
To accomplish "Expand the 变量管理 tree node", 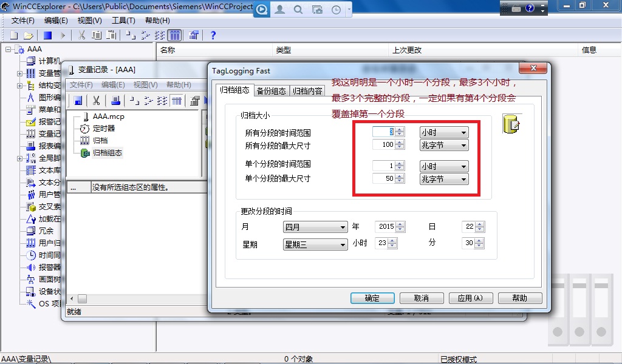I will click(19, 73).
